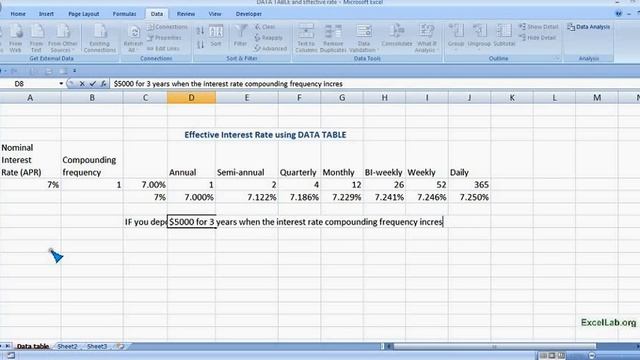
Task: Select Page Break Preview button in status bar
Action: [561, 356]
